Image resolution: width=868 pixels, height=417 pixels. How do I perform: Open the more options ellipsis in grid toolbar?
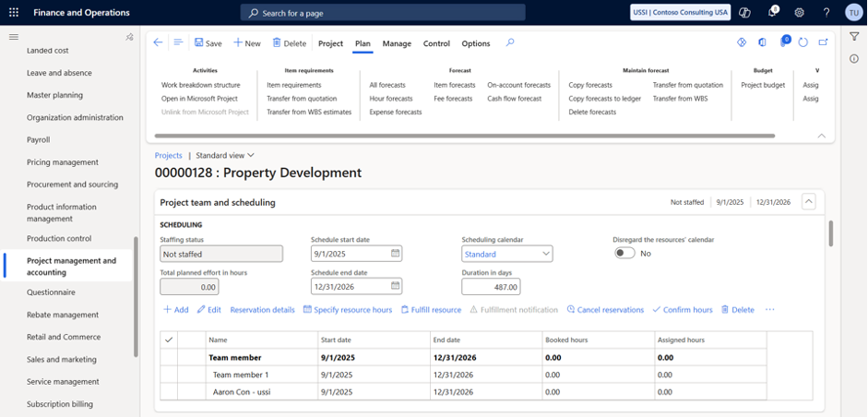pyautogui.click(x=769, y=310)
